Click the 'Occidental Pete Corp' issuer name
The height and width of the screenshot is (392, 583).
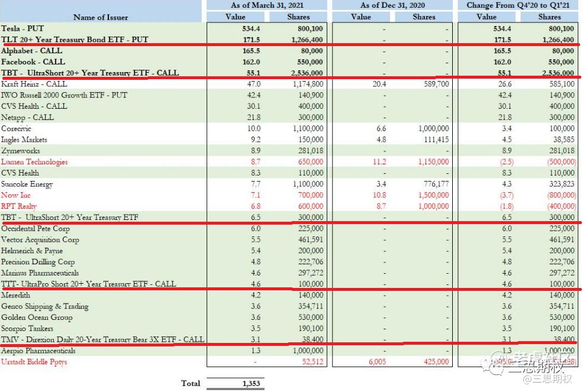pyautogui.click(x=36, y=228)
